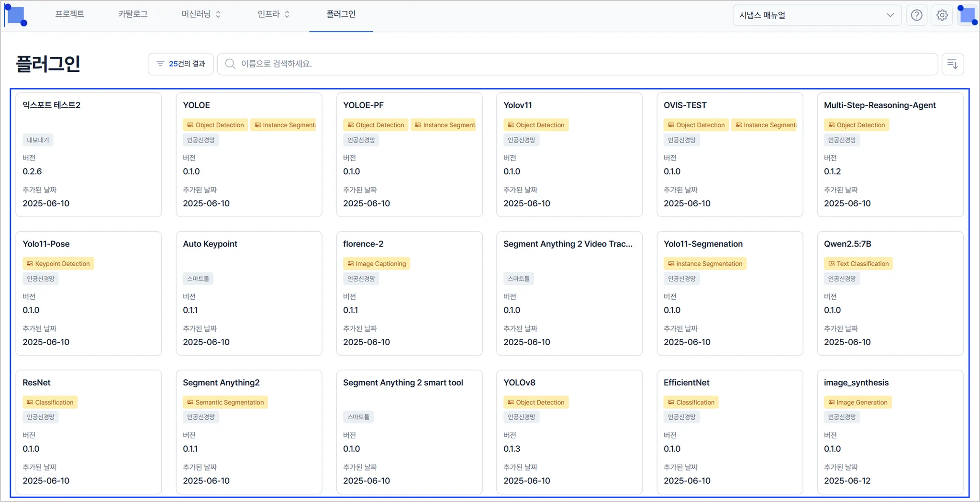The width and height of the screenshot is (980, 502).
Task: Open the Multi-Step-Reasoning-Agent plugin card title
Action: tap(880, 105)
